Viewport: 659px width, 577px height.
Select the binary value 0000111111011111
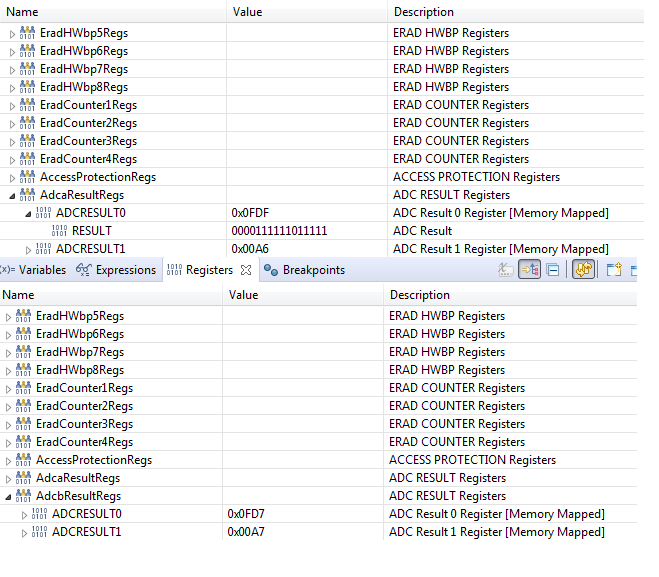[279, 231]
